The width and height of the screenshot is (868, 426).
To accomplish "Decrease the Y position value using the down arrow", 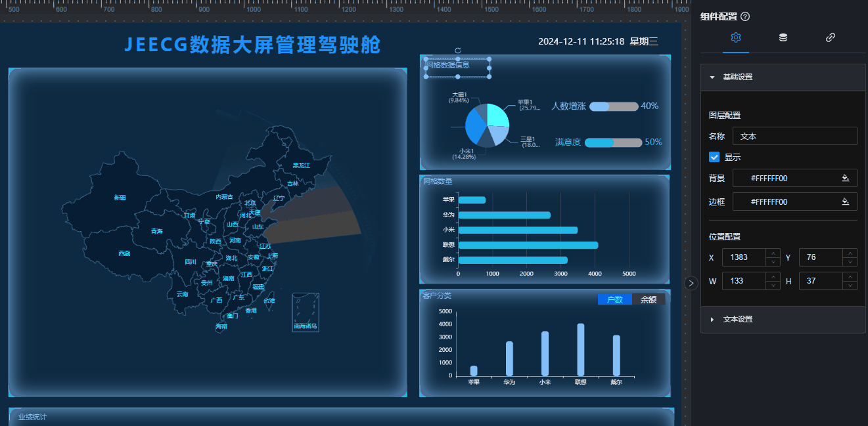I will coord(850,262).
